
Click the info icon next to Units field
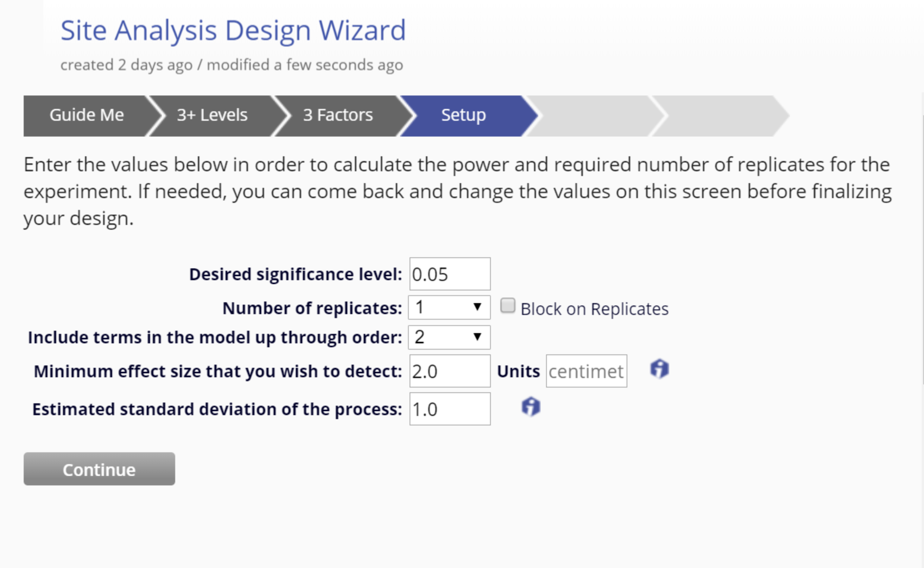tap(659, 369)
